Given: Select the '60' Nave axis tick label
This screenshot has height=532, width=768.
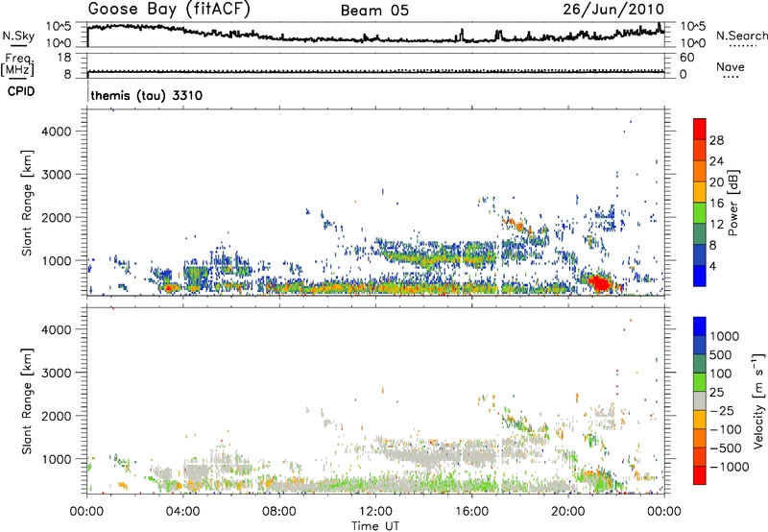Looking at the screenshot, I should click(686, 58).
